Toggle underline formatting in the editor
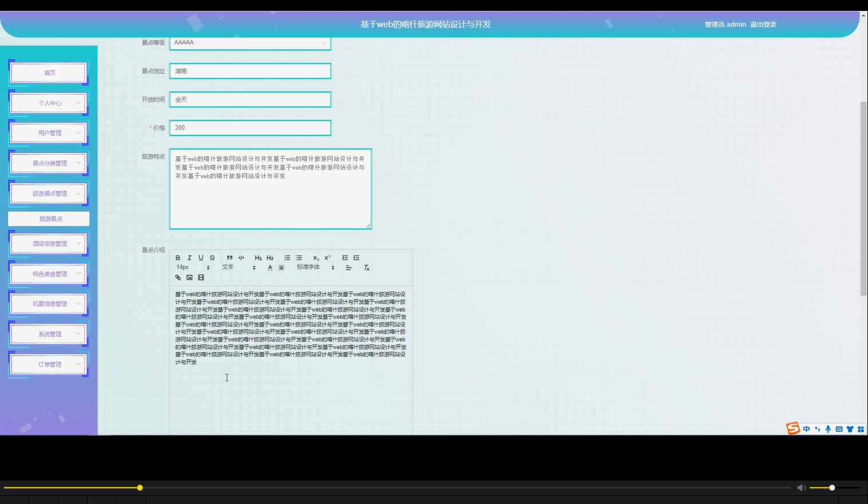Image resolution: width=868 pixels, height=504 pixels. 201,258
